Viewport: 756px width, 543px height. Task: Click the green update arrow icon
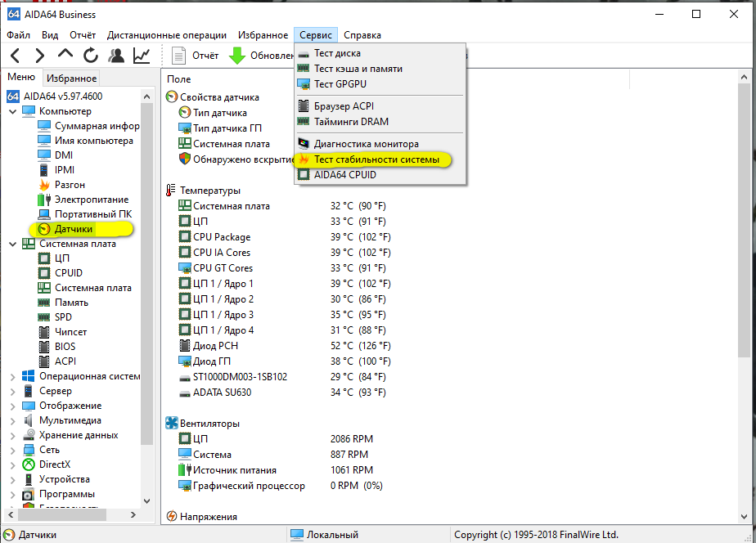pos(237,56)
